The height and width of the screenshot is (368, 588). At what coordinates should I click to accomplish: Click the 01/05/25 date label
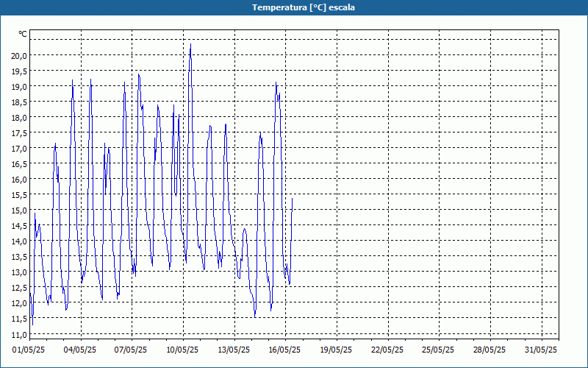tap(29, 350)
